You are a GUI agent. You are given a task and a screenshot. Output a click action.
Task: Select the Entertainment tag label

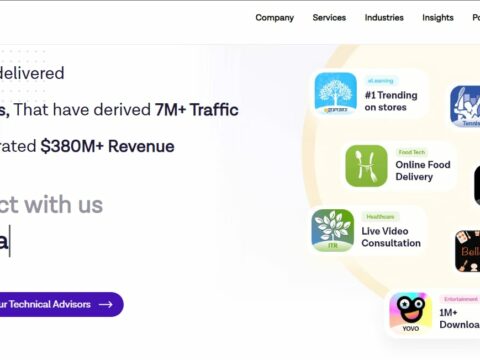460,299
